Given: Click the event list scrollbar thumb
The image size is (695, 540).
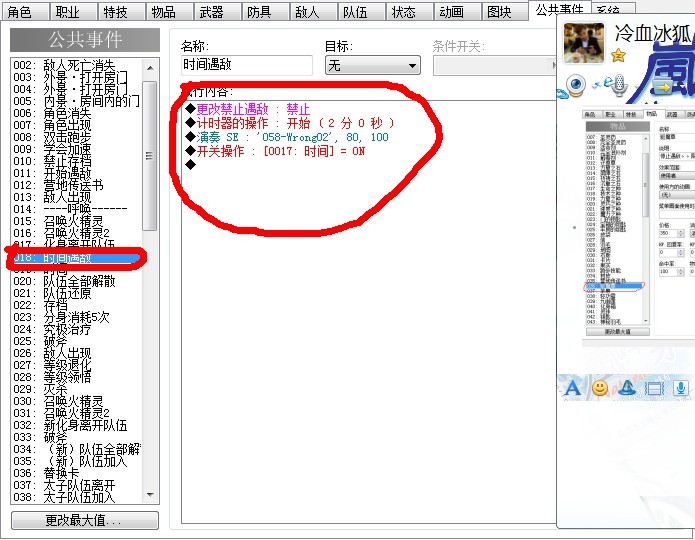Looking at the screenshot, I should tap(150, 156).
